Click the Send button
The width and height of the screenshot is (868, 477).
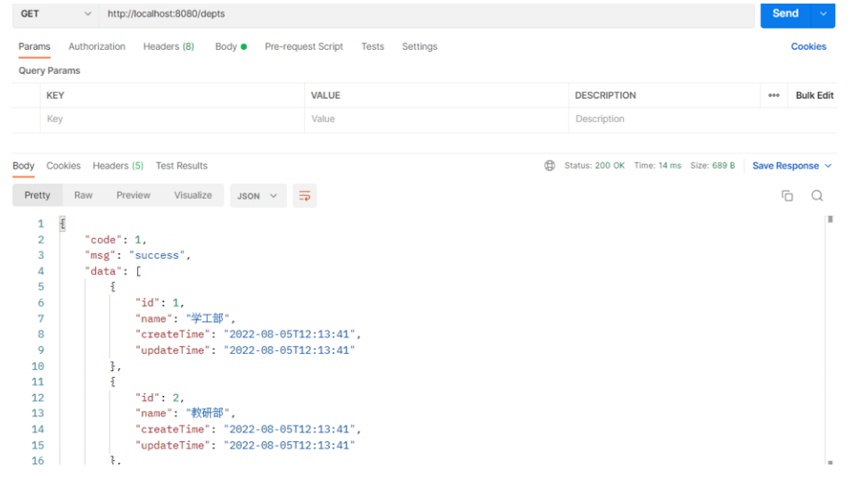coord(785,14)
